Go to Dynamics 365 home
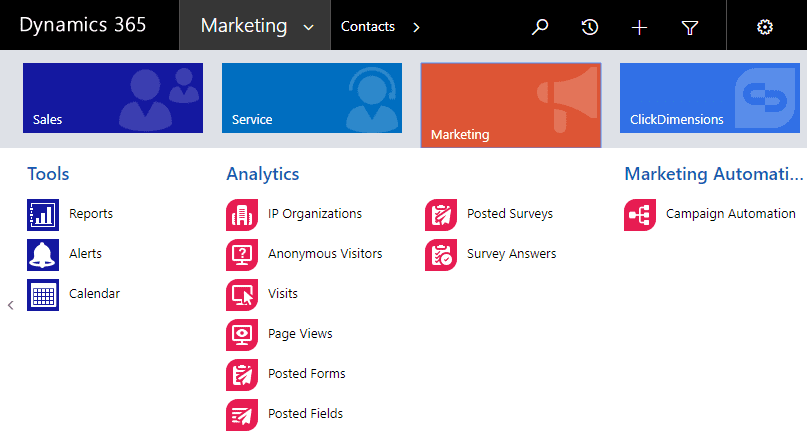 tap(83, 25)
